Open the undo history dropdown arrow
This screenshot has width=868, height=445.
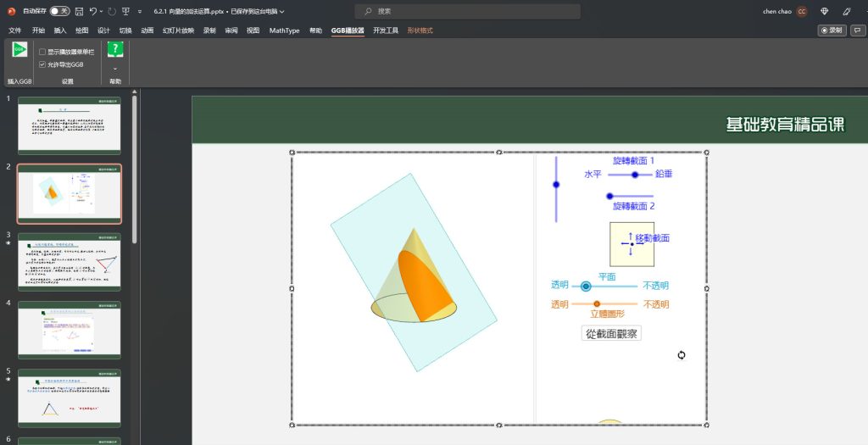point(102,11)
